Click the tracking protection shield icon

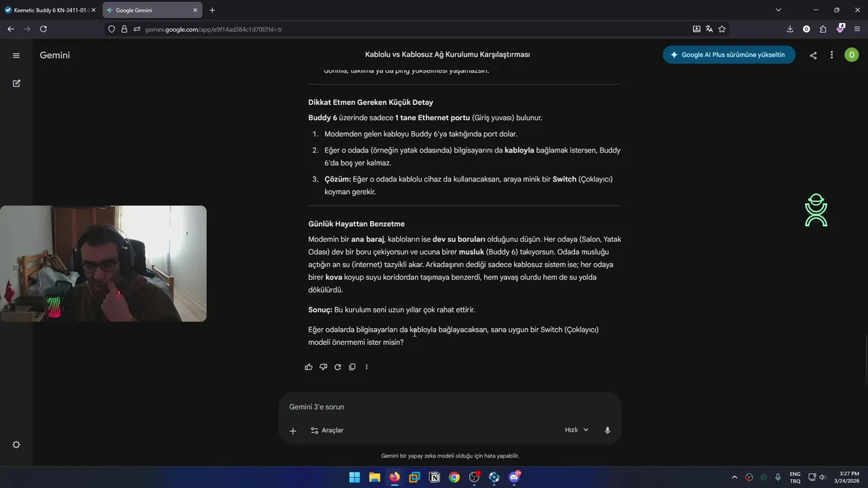click(x=112, y=29)
